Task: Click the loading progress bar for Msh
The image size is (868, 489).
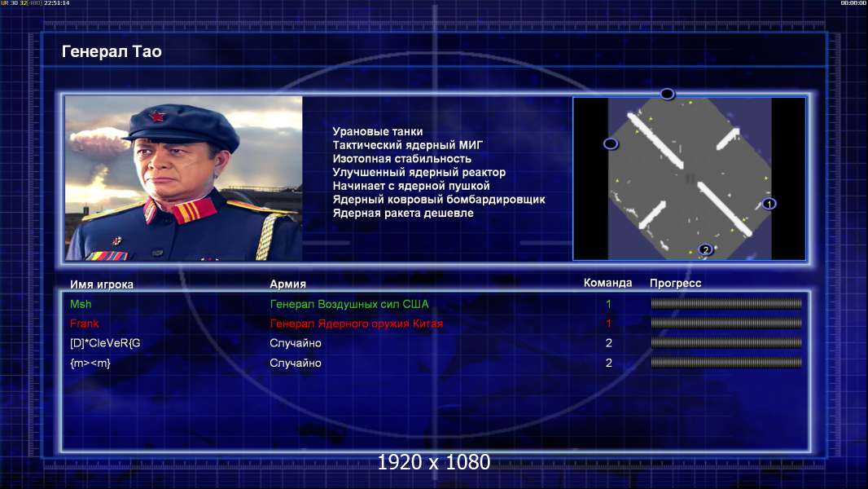Action: point(726,303)
